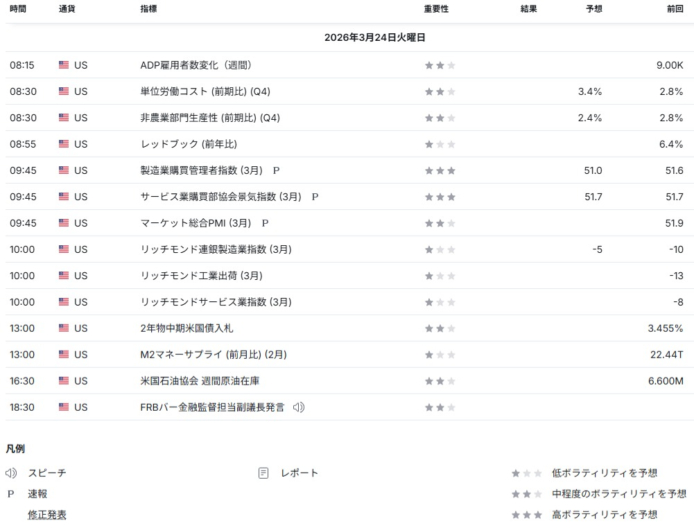Click the 重要性 column header
The image size is (694, 530).
click(436, 9)
